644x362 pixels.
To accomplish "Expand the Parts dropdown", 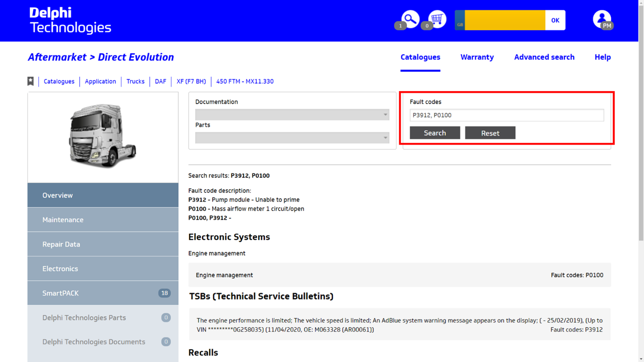I will click(292, 138).
